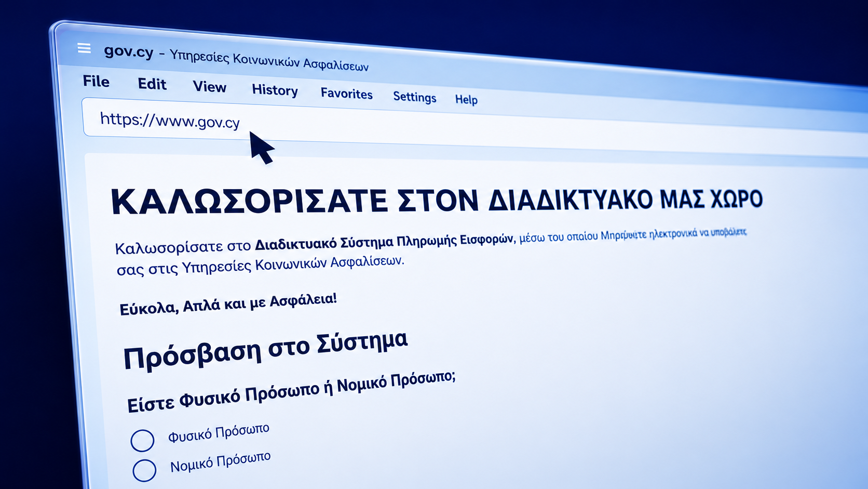Open the View menu
The height and width of the screenshot is (489, 868).
coord(210,87)
